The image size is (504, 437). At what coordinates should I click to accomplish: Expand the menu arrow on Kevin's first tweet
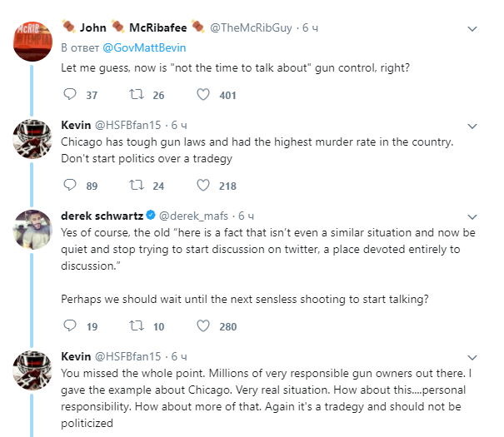tap(472, 126)
